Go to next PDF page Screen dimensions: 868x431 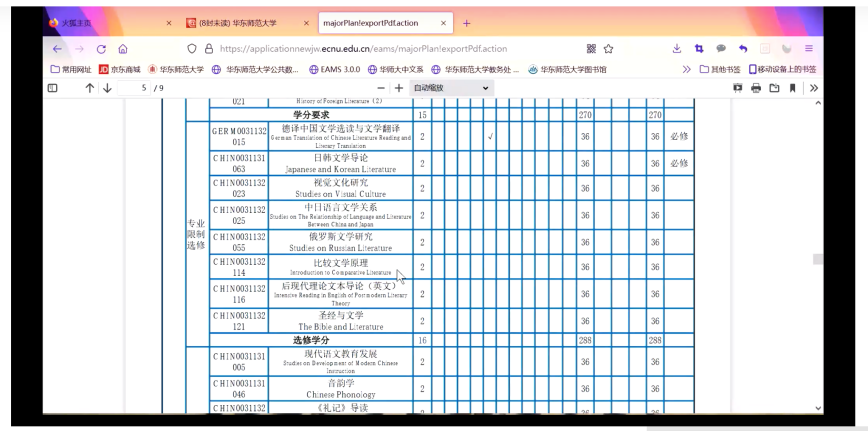coord(107,88)
